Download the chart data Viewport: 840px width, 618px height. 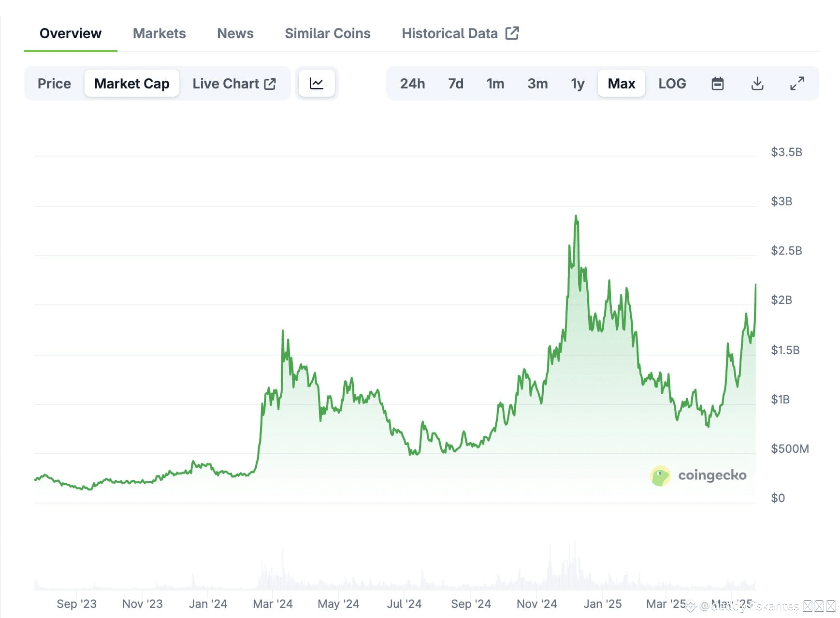click(757, 84)
